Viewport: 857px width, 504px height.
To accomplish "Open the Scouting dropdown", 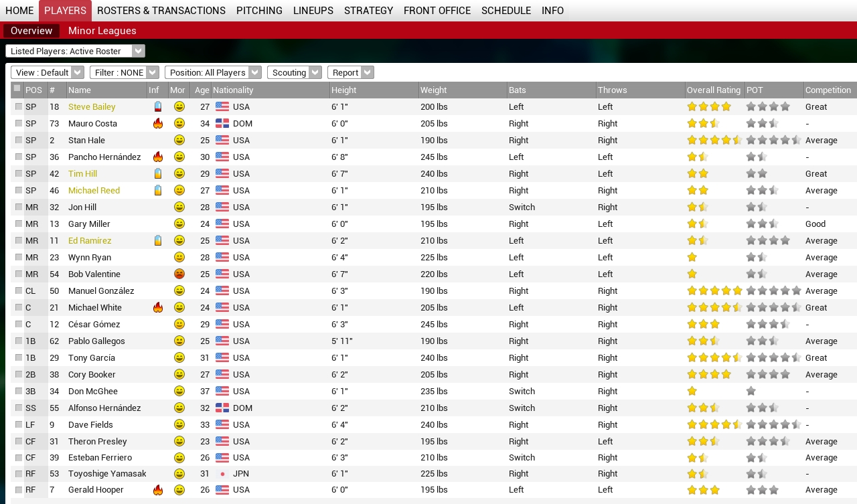I will tap(295, 72).
